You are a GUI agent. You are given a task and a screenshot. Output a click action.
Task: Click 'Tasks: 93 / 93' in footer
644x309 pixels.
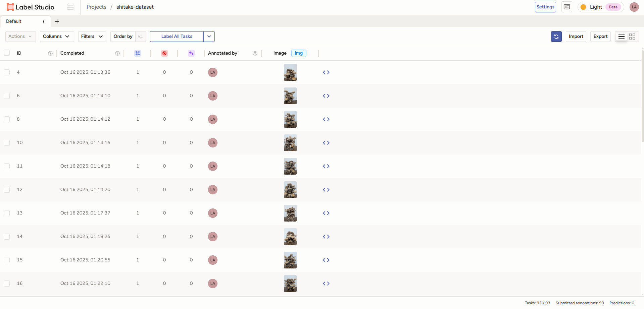coord(538,303)
